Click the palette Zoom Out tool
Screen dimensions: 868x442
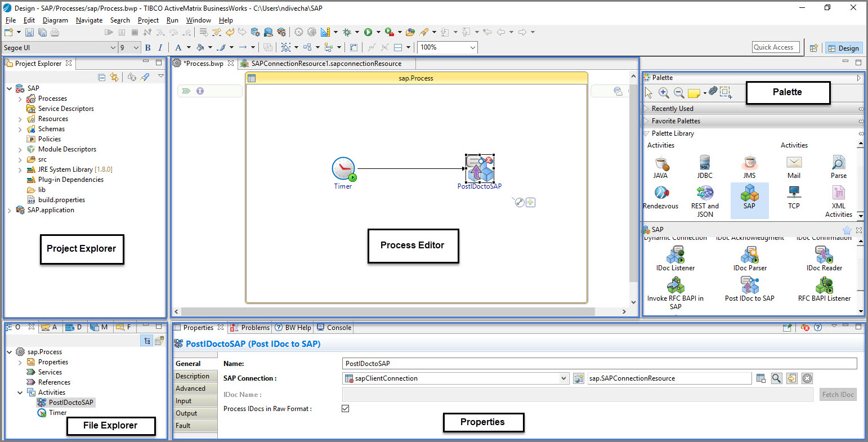click(679, 93)
